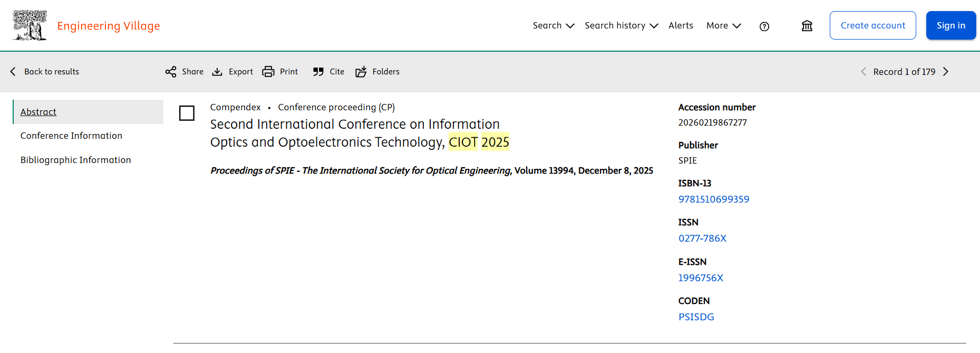The width and height of the screenshot is (980, 353).
Task: Click the institution building icon
Action: point(807,26)
